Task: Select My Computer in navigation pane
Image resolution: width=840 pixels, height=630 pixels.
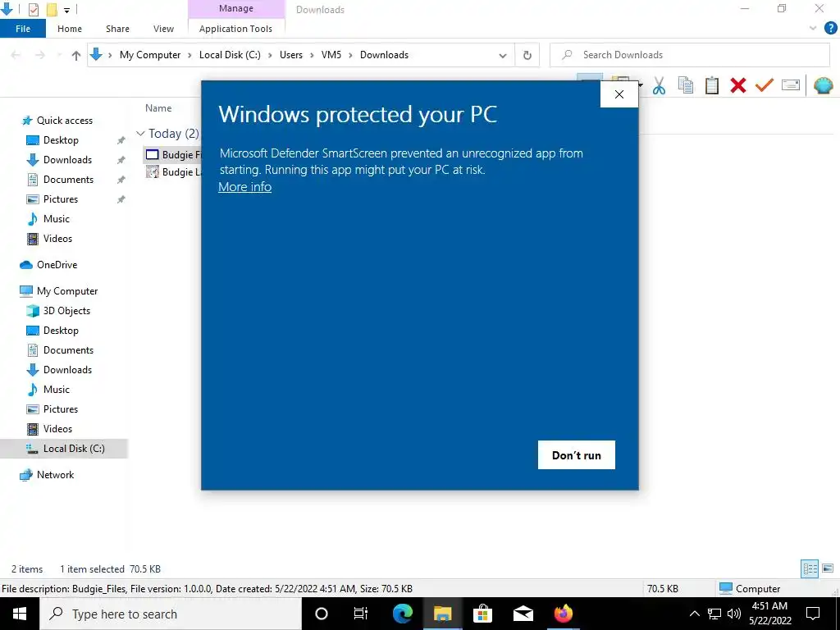Action: click(x=67, y=291)
